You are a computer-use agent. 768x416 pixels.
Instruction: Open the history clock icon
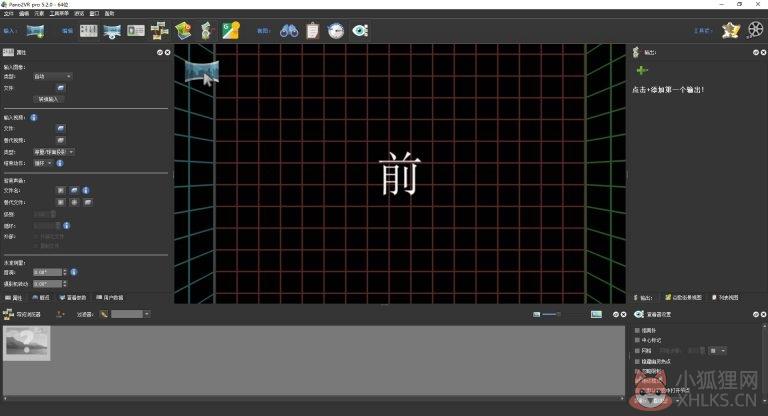coord(336,31)
